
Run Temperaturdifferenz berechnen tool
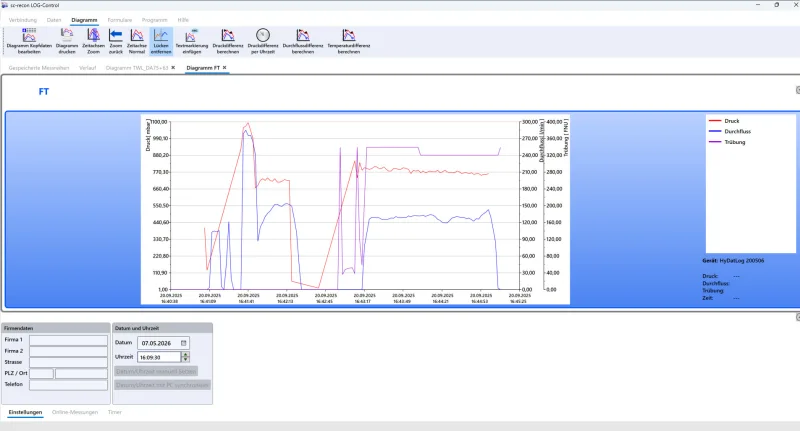coord(348,41)
